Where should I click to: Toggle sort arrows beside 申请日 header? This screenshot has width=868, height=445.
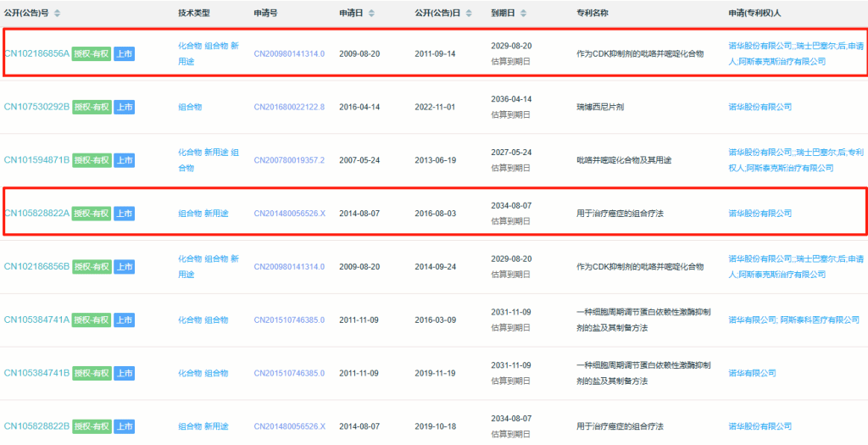coord(371,14)
